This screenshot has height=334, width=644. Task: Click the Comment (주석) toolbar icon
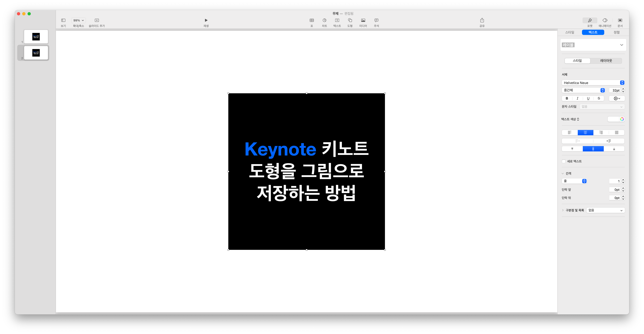pos(376,21)
